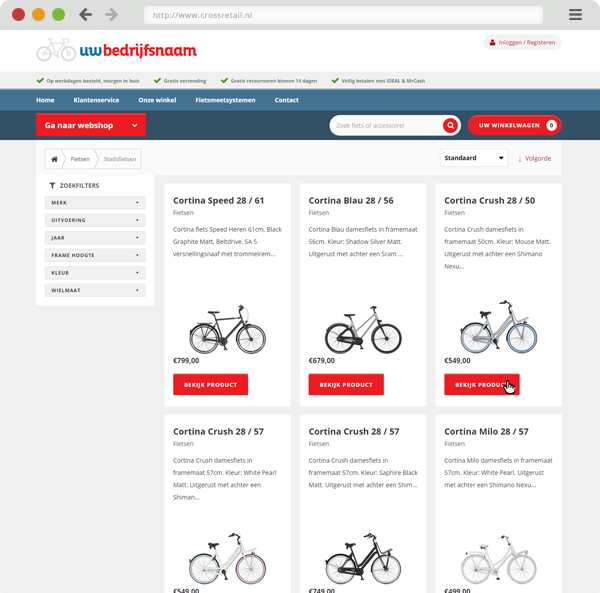Click the home breadcrumb icon
The width and height of the screenshot is (600, 593).
54,159
